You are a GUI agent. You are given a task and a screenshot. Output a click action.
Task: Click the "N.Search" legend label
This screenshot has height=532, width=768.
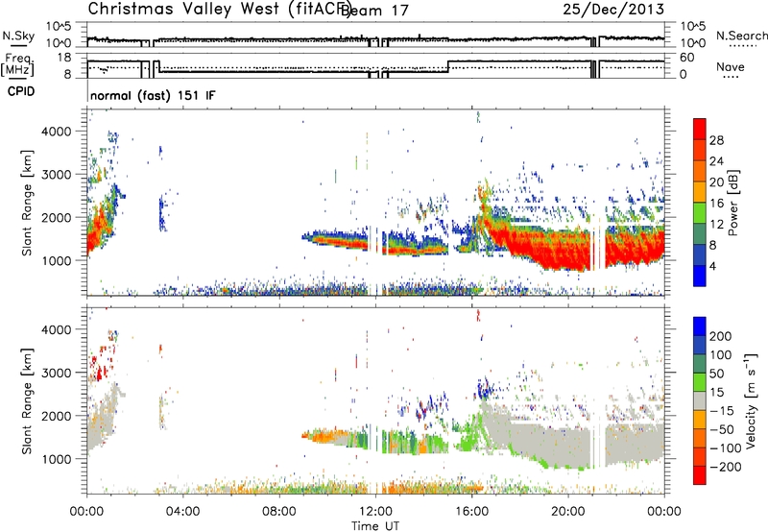(741, 36)
